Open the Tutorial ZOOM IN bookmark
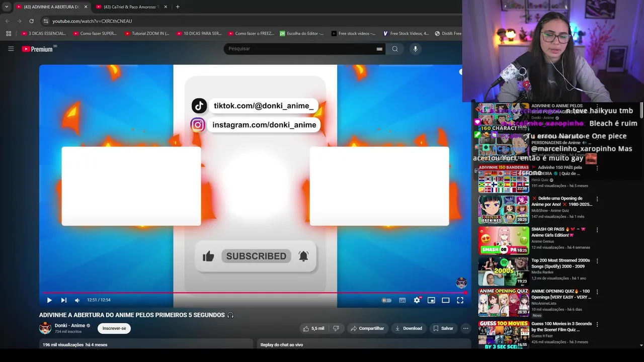The height and width of the screenshot is (362, 644). (147, 34)
